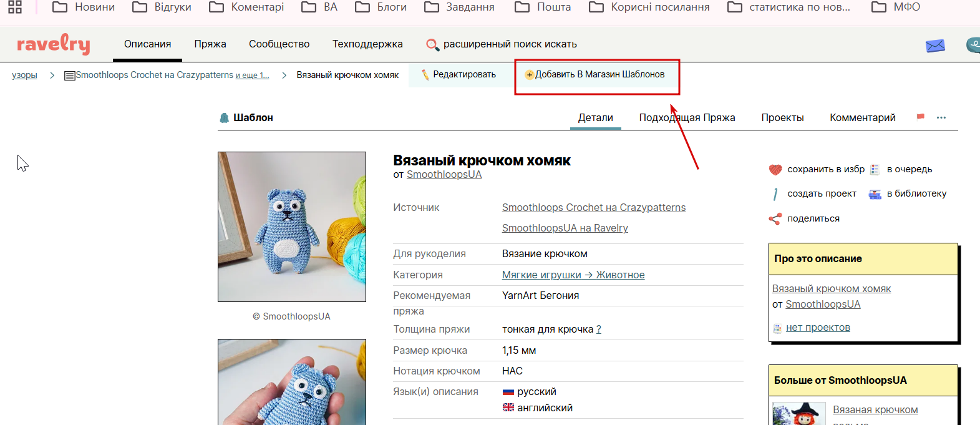Screen dimensions: 980x425
Task: Expand the 'и еще 1...' sources link
Action: [252, 76]
